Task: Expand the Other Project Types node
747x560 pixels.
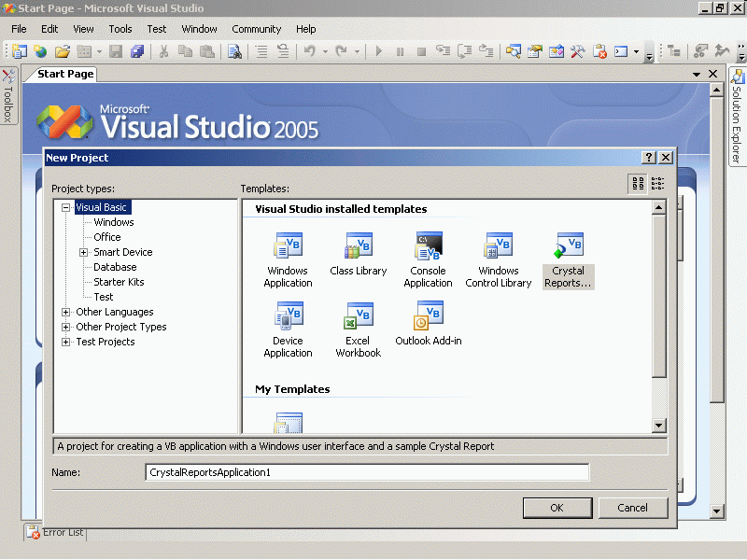Action: (65, 328)
